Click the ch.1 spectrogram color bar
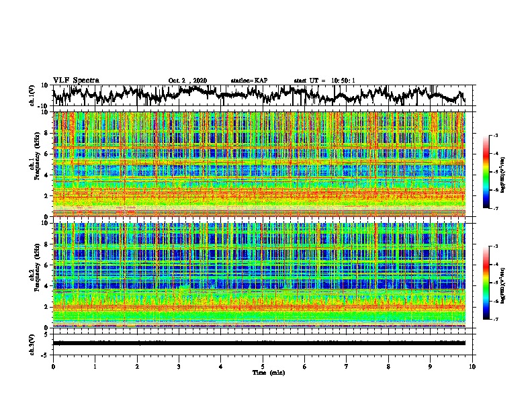Image resolution: width=532 pixels, height=411 pixels. [x=486, y=172]
